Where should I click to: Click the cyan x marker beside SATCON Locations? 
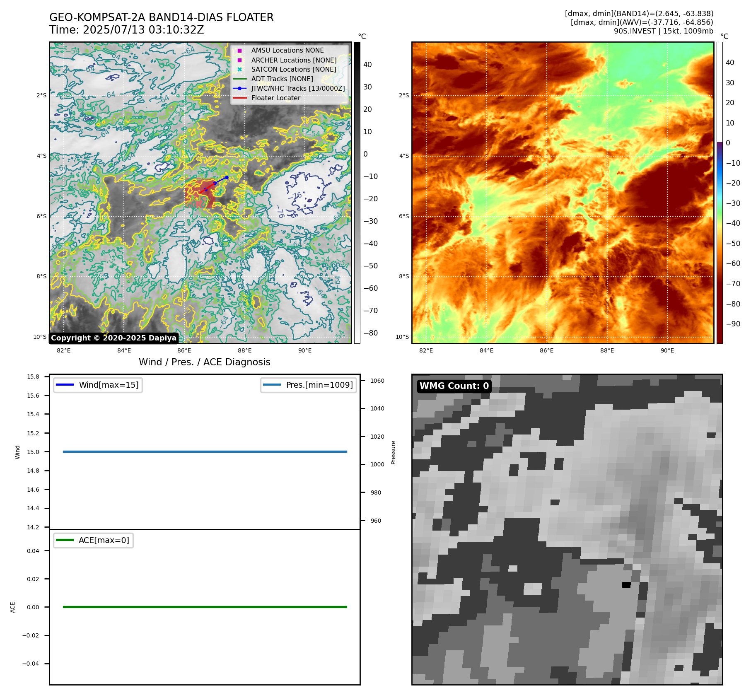click(239, 70)
